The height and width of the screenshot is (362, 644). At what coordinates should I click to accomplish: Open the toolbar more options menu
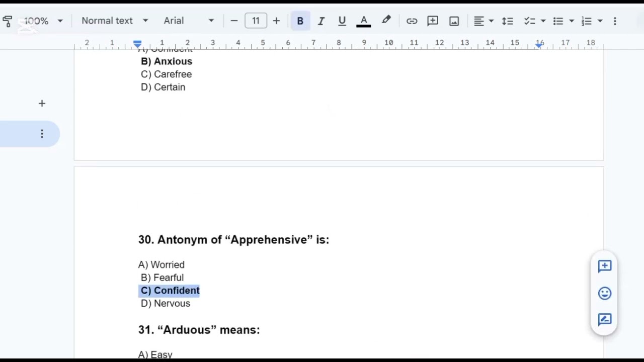point(615,21)
